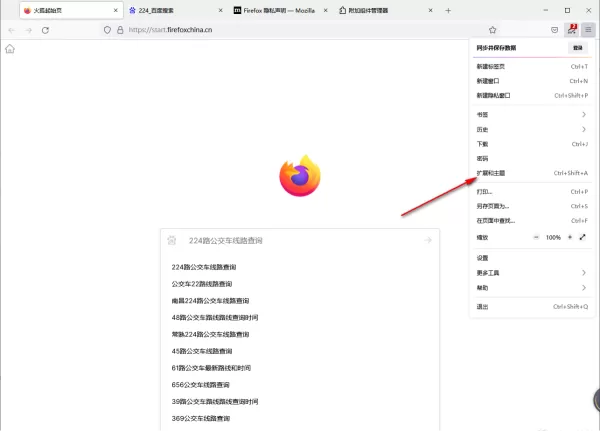Select 退出 quit menu item
This screenshot has height=431, width=600.
tap(532, 307)
